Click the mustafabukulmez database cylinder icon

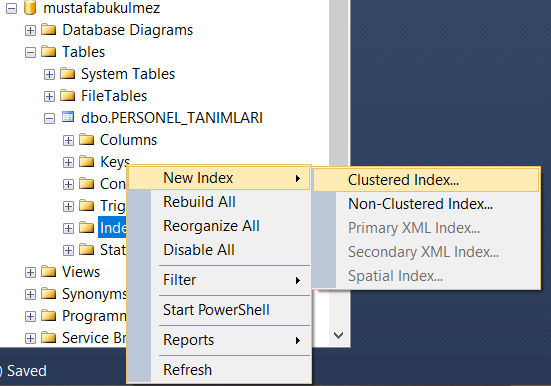30,8
